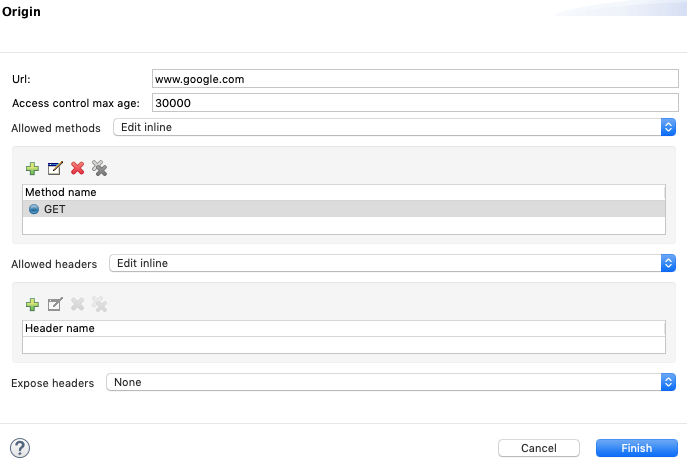Click the red delete method icon
Viewport: 687px width, 470px height.
77,168
